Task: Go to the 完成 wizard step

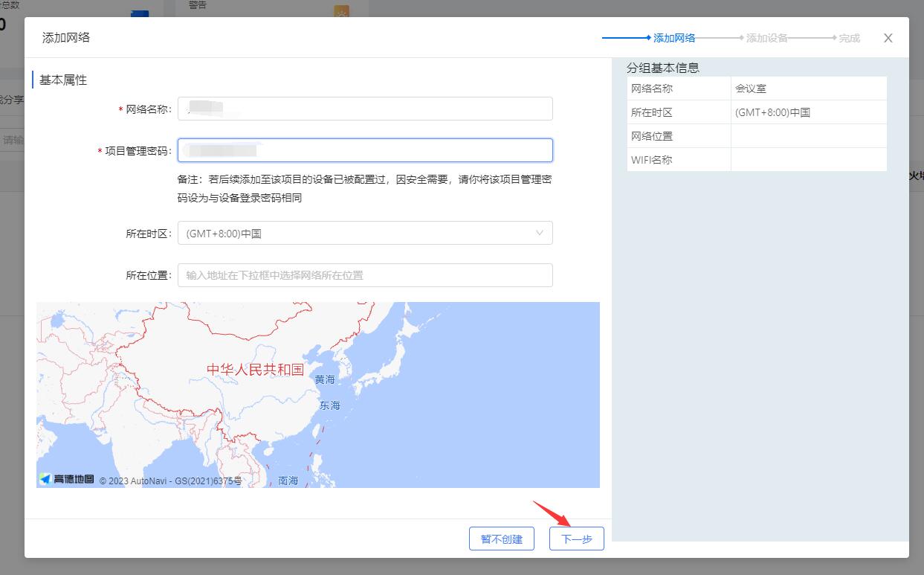Action: (x=849, y=38)
